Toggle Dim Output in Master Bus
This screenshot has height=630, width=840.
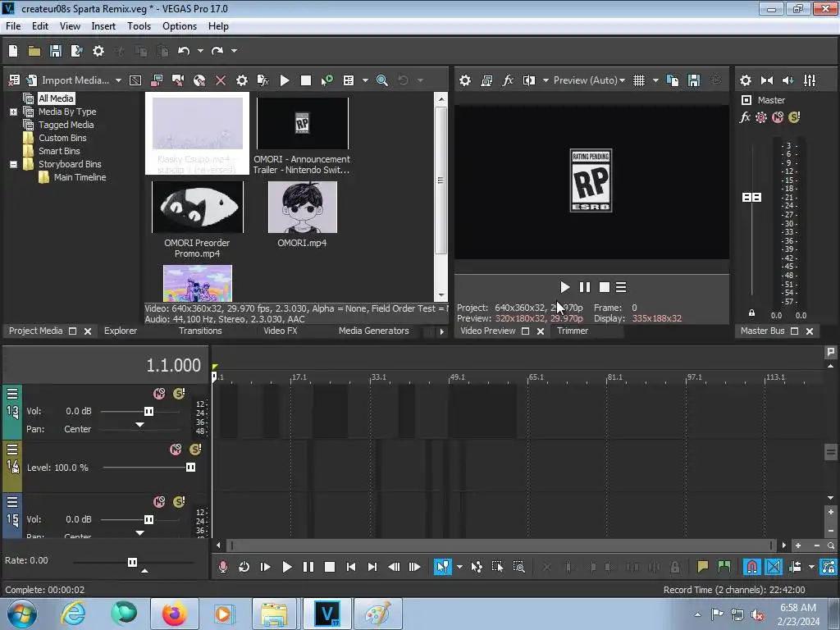(788, 80)
